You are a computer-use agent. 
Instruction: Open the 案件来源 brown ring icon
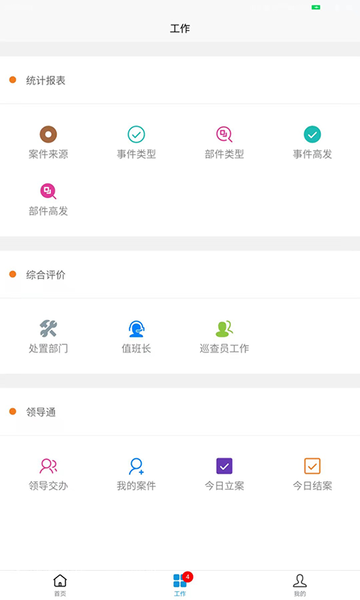[x=48, y=134]
